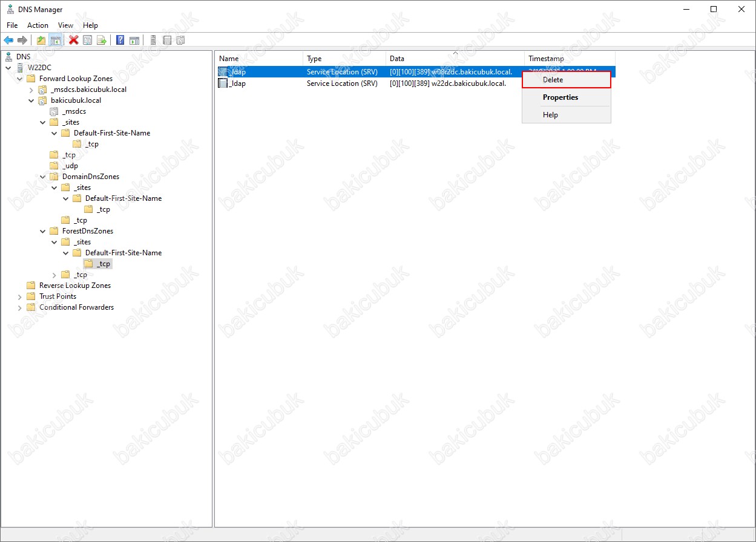Viewport: 756px width, 542px height.
Task: Choose Properties from the context menu
Action: pyautogui.click(x=567, y=97)
